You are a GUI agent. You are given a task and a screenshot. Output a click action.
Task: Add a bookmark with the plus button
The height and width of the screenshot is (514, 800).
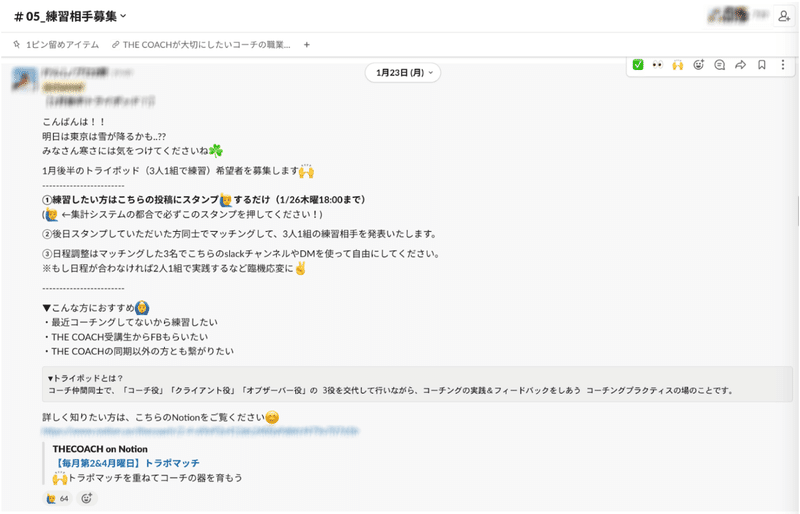click(307, 45)
